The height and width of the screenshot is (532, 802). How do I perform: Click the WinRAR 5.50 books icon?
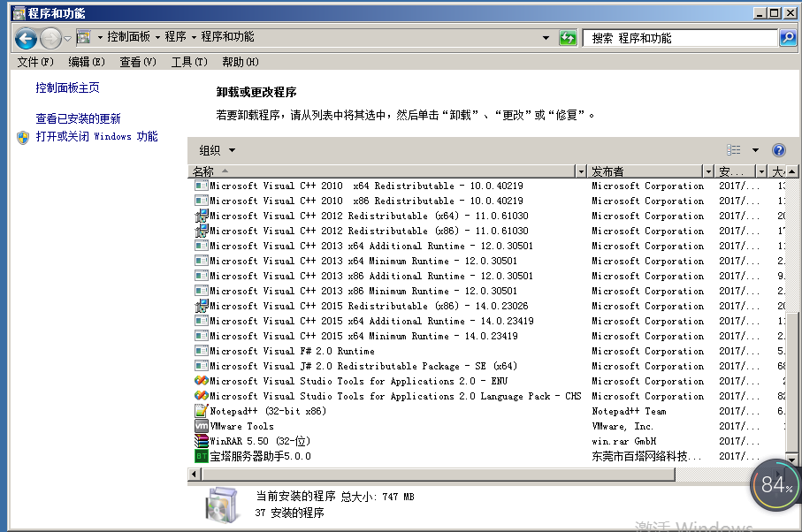pos(202,440)
